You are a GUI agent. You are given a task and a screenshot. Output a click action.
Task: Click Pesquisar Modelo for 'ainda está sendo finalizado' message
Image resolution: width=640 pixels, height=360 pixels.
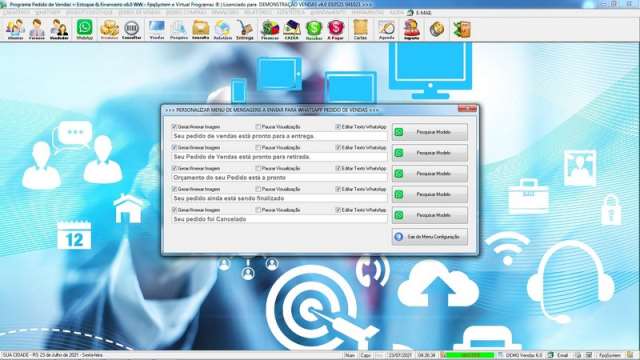click(430, 195)
